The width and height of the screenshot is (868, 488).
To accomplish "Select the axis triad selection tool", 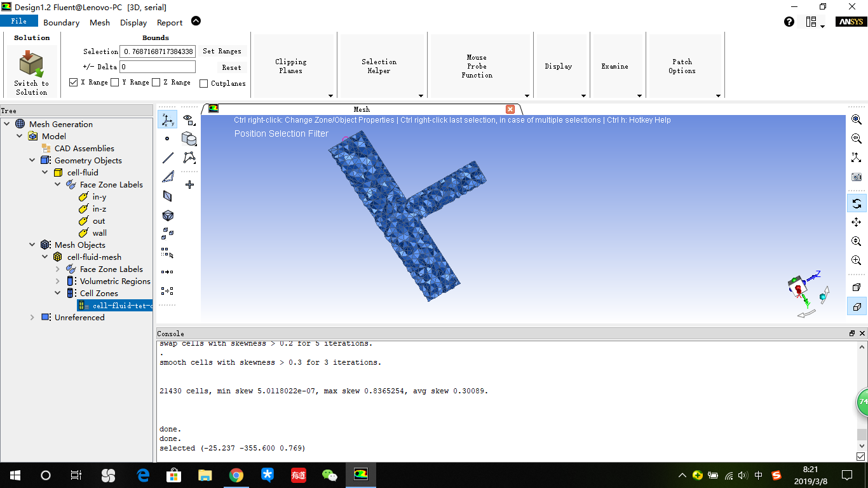I will click(168, 119).
